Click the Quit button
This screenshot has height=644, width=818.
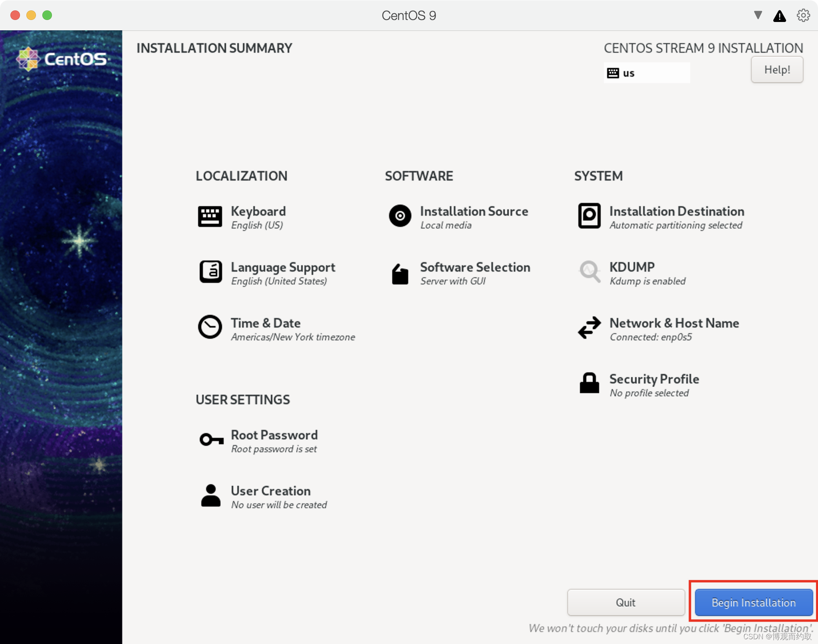pyautogui.click(x=626, y=602)
